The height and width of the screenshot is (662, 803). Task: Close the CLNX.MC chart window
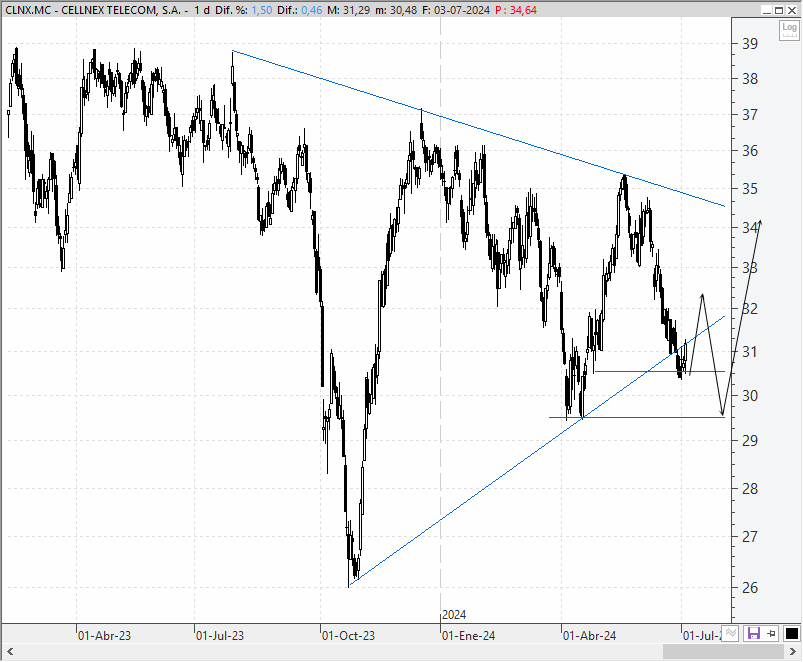pyautogui.click(x=791, y=10)
